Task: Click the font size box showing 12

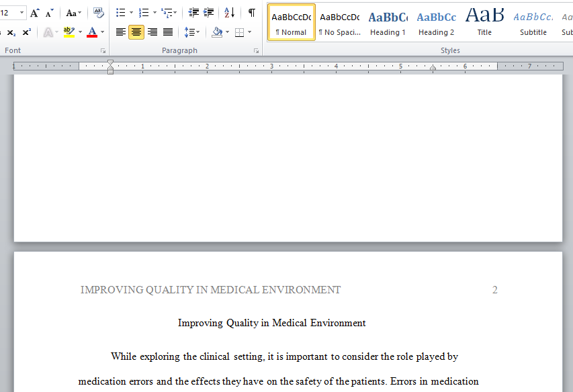Action: pos(8,13)
